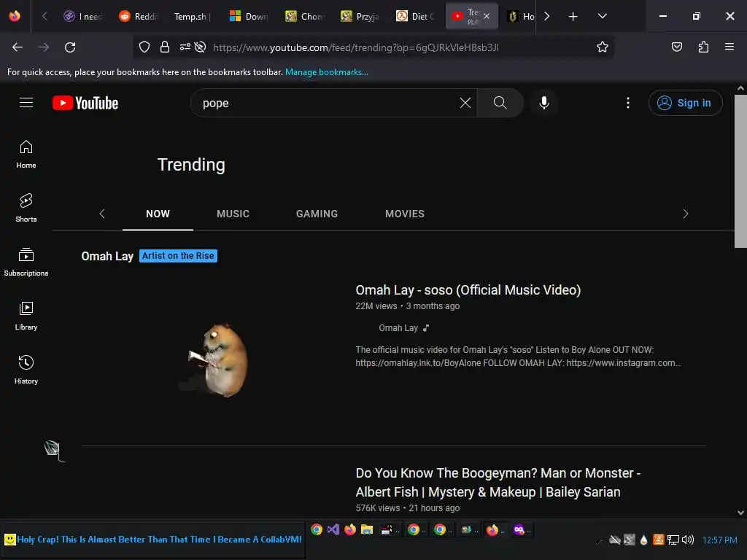Bookmark this page with the star
Screen dimensions: 747x560
(602, 47)
